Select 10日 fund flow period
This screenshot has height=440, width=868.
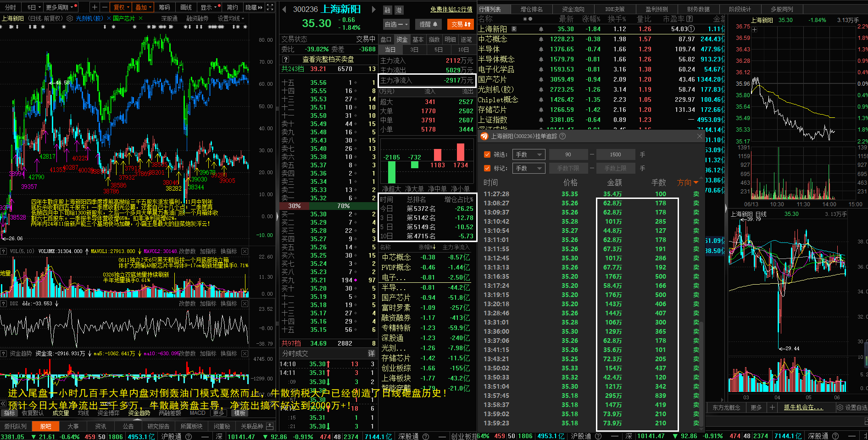[463, 49]
